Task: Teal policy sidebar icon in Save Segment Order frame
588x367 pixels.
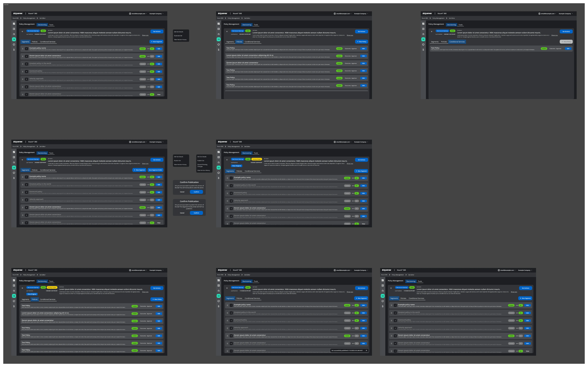Action: click(x=14, y=168)
